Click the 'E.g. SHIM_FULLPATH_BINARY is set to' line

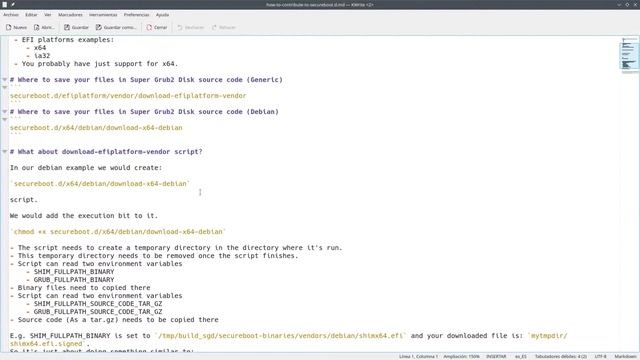[x=289, y=336]
